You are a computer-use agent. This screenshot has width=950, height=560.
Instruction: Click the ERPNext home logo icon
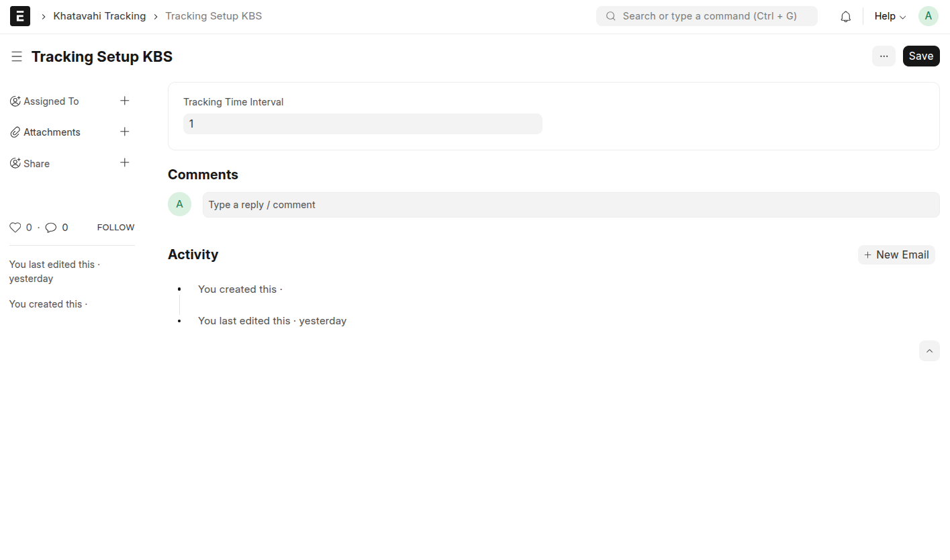coord(20,16)
